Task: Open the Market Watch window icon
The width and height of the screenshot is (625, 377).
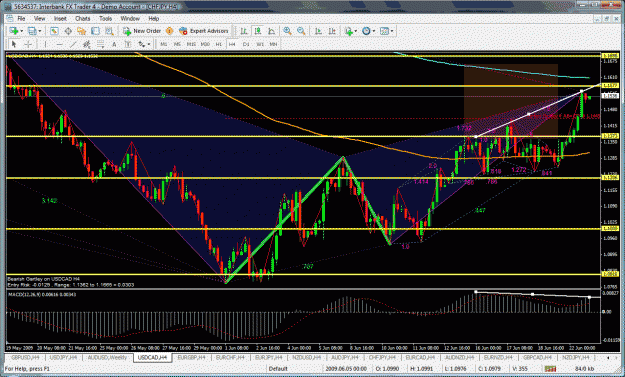Action: 54,31
